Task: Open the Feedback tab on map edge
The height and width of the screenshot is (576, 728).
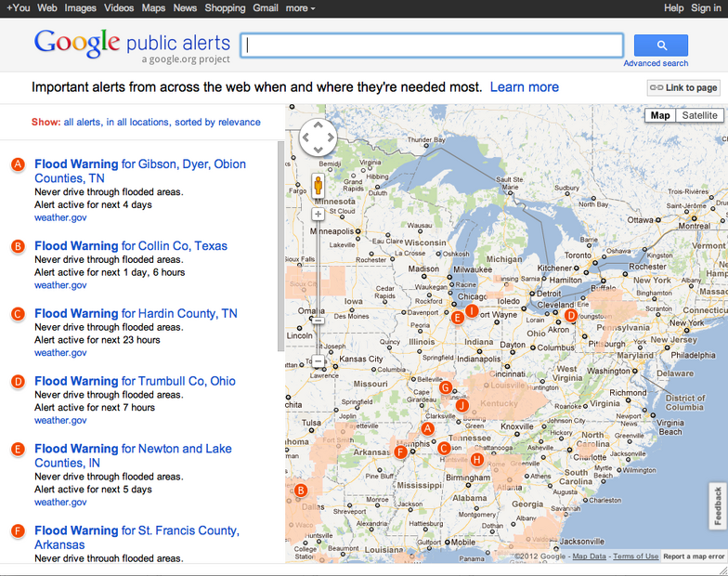Action: click(x=718, y=505)
